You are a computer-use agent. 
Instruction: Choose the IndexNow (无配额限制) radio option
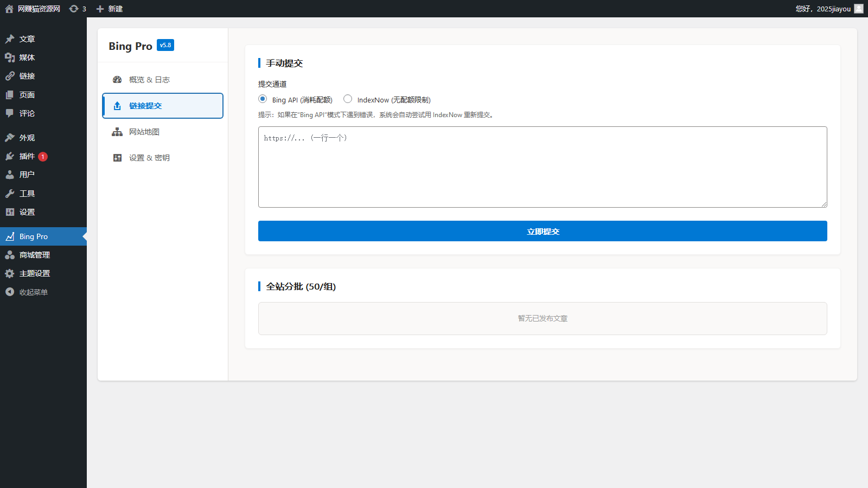pyautogui.click(x=348, y=99)
